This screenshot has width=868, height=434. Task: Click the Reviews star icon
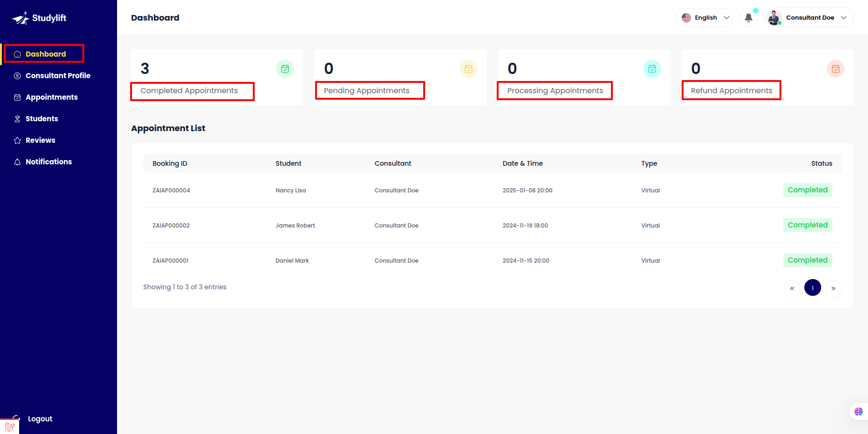[17, 140]
